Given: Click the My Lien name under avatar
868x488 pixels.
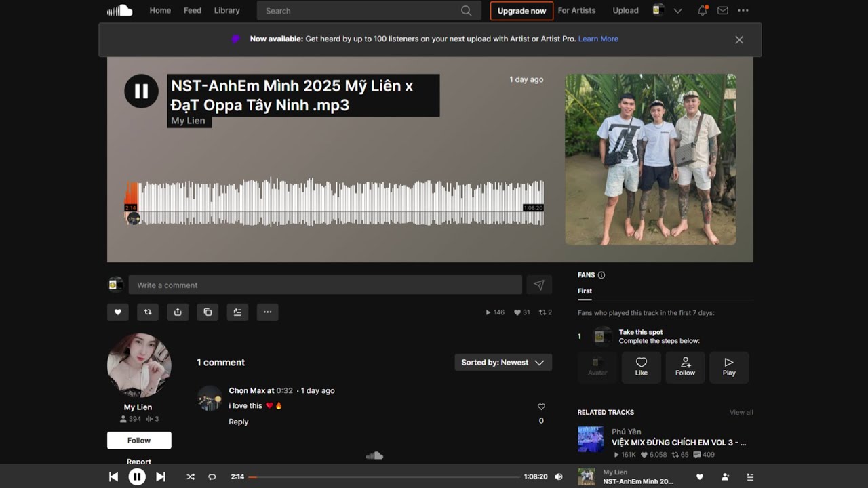Looking at the screenshot, I should coord(138,407).
